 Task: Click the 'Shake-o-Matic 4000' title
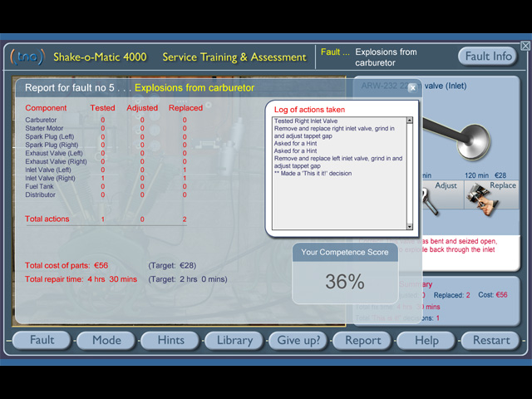coord(100,57)
